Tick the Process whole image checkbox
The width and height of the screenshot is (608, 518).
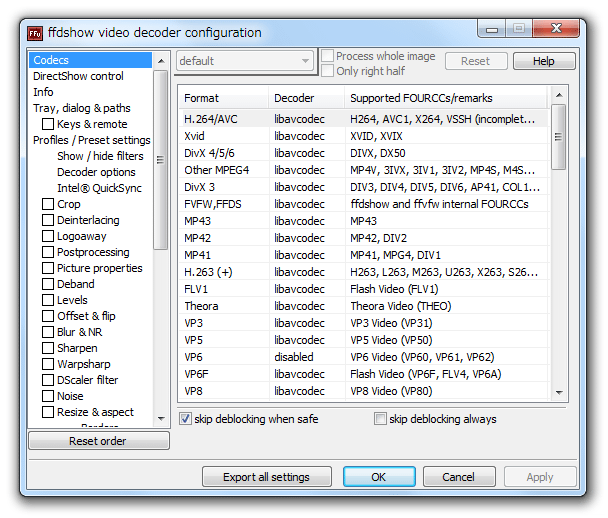(328, 56)
